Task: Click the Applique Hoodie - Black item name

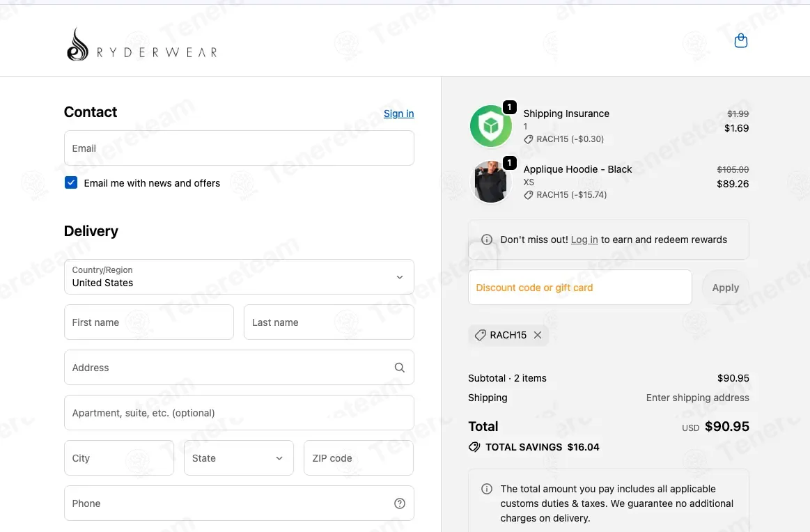Action: pos(577,169)
